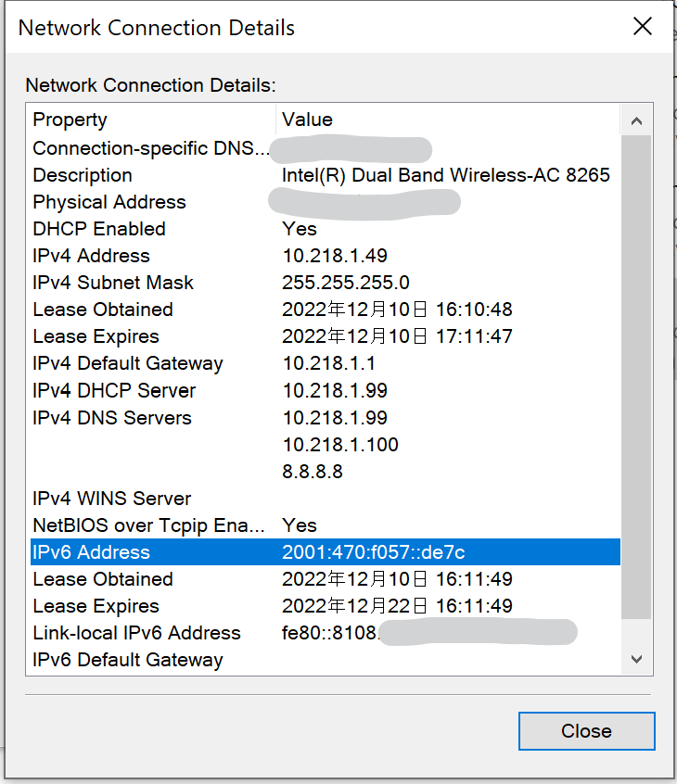677x784 pixels.
Task: Click the scrollbar down arrow
Action: (x=635, y=659)
